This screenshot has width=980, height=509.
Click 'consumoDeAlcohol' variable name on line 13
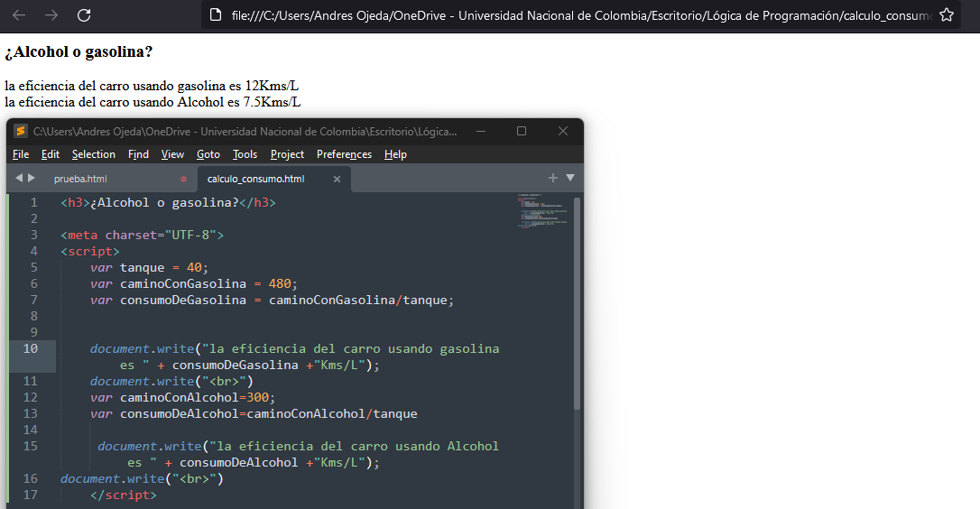click(180, 414)
